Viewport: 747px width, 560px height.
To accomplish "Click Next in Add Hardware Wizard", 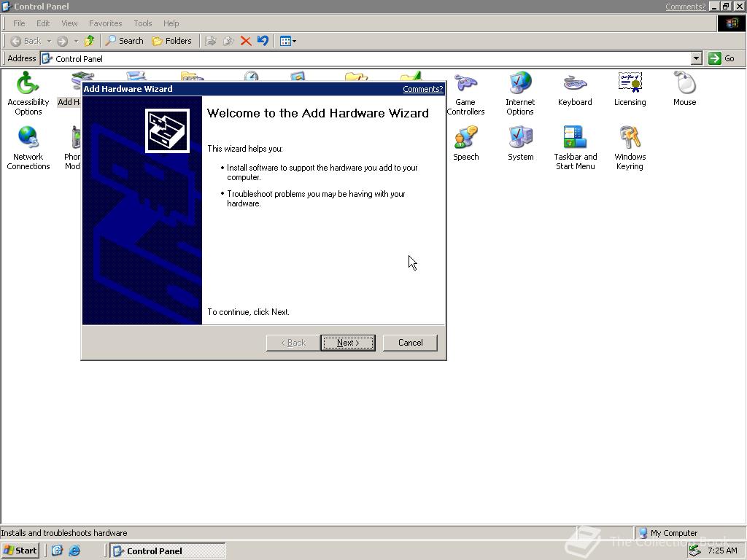I will pos(348,343).
